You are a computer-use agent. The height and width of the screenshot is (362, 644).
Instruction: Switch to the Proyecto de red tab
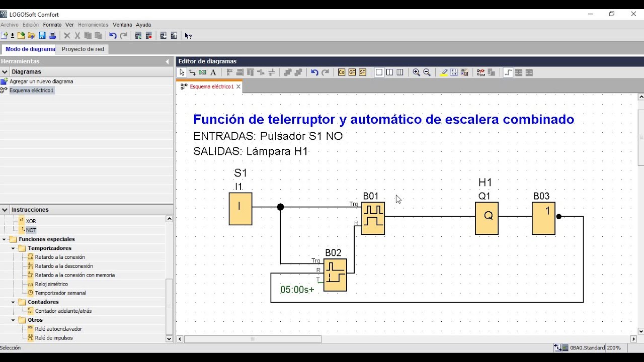coord(83,49)
